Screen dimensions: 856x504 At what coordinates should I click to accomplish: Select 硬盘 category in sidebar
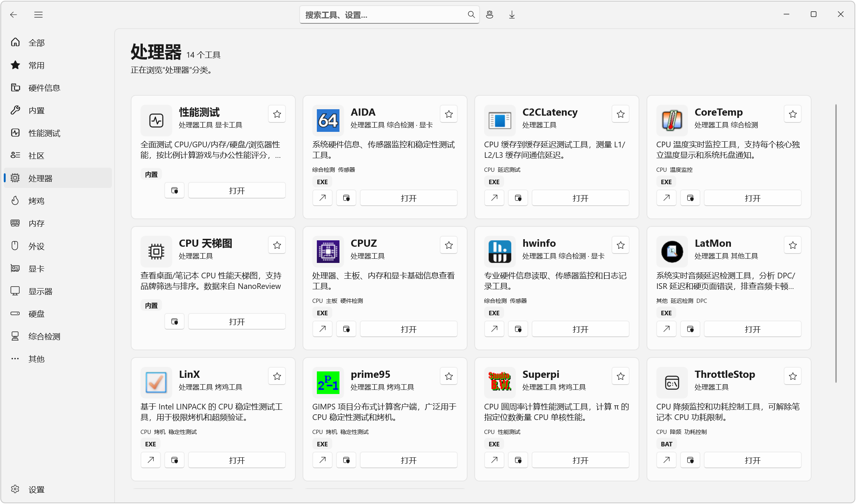tap(58, 314)
